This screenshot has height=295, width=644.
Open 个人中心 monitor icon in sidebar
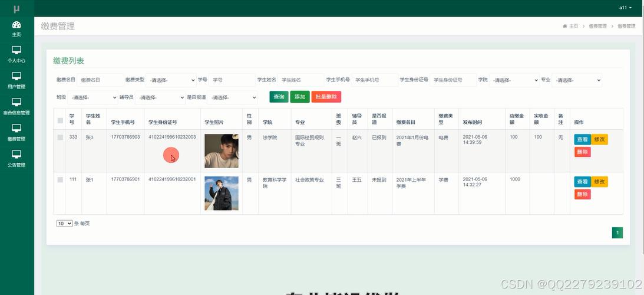(x=16, y=50)
